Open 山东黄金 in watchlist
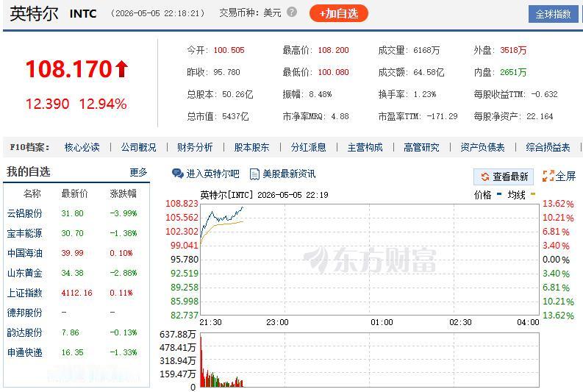The height and width of the screenshot is (392, 583). [24, 273]
